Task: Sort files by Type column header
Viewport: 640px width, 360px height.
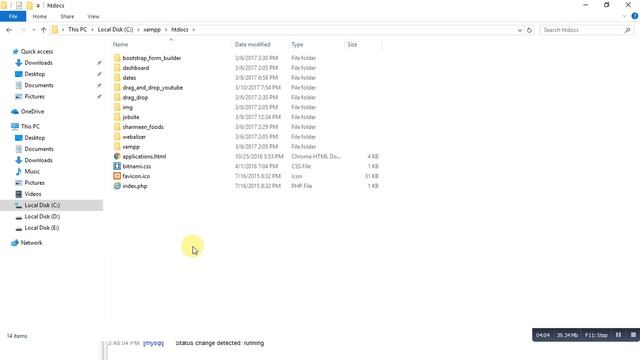Action: tap(297, 44)
